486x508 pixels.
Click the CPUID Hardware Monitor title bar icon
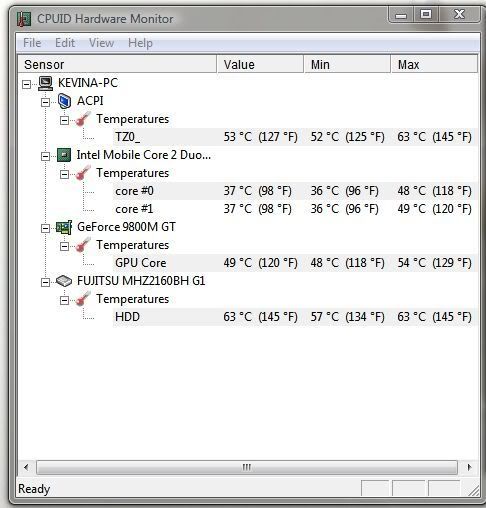24,19
